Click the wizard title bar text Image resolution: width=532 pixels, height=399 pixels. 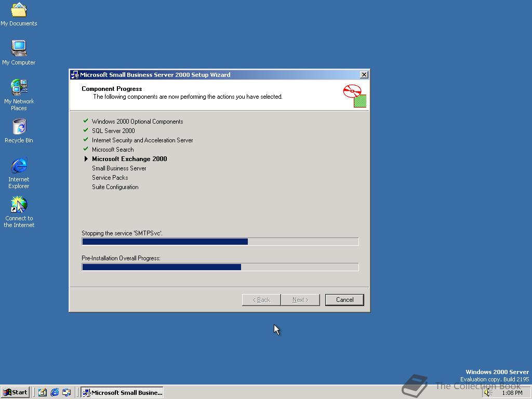click(155, 75)
